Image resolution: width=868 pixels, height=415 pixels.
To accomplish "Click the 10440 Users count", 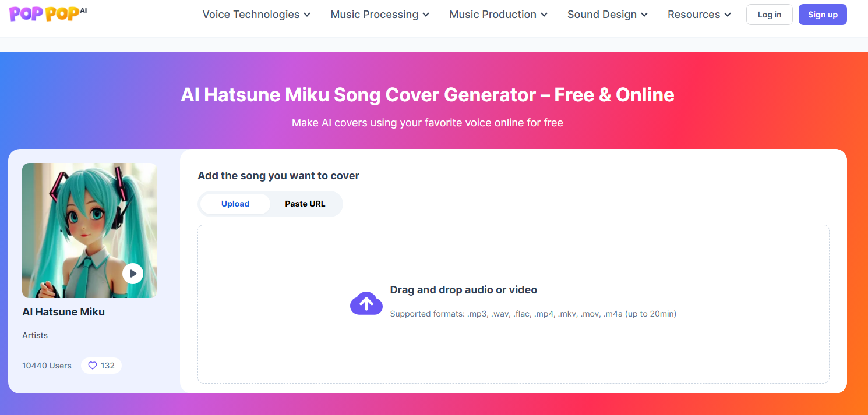I will (x=47, y=366).
